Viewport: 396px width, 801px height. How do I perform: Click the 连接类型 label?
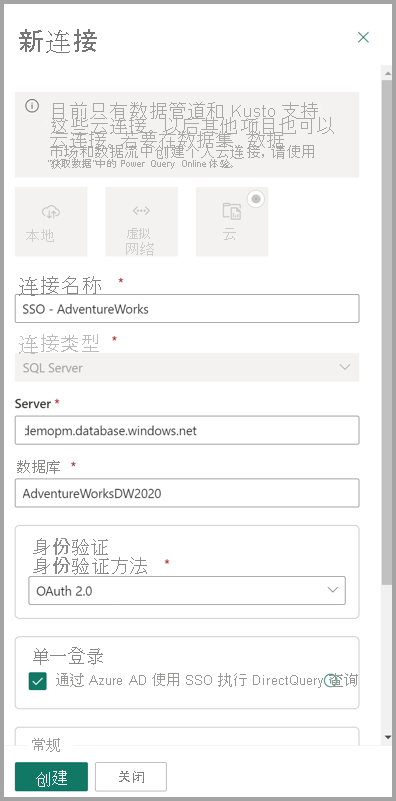coord(59,344)
